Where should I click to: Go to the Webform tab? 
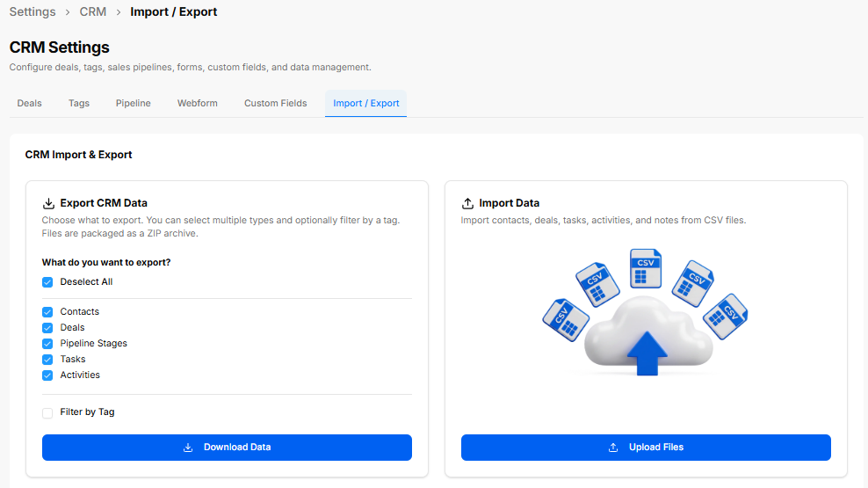tap(198, 104)
